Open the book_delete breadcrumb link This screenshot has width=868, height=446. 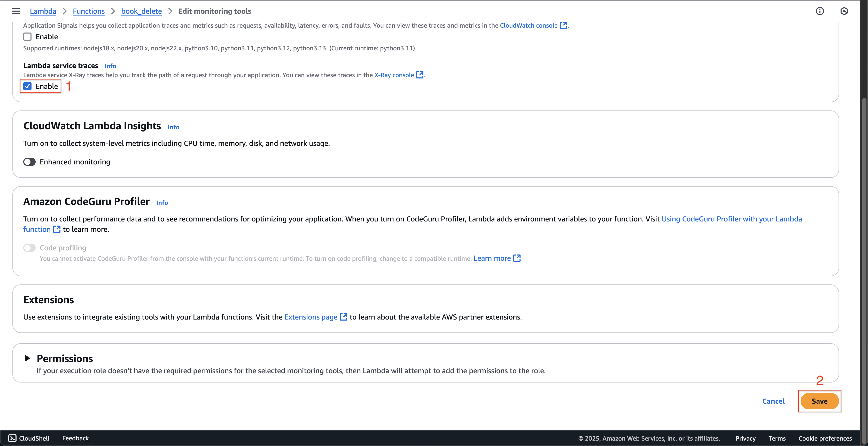(142, 11)
